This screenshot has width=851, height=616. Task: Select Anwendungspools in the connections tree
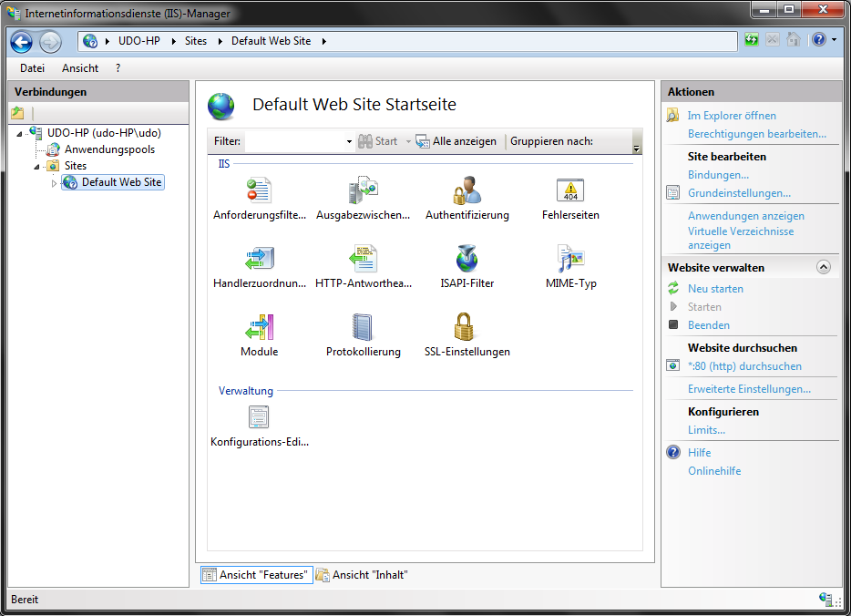(108, 149)
